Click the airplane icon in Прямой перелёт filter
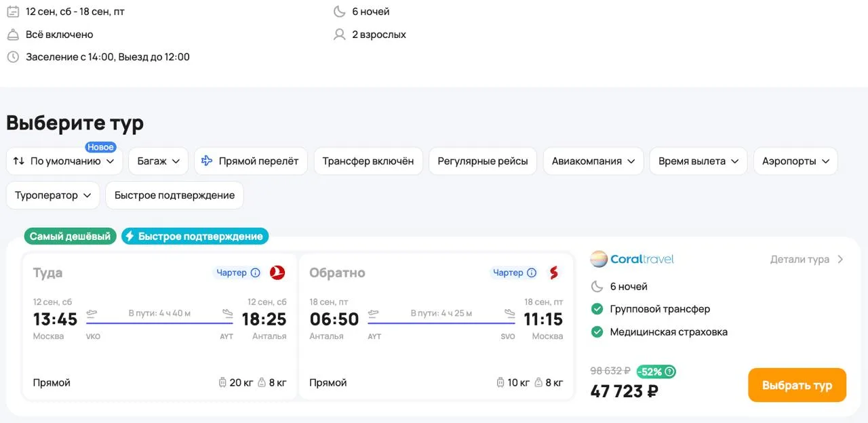This screenshot has height=423, width=868. coord(208,161)
